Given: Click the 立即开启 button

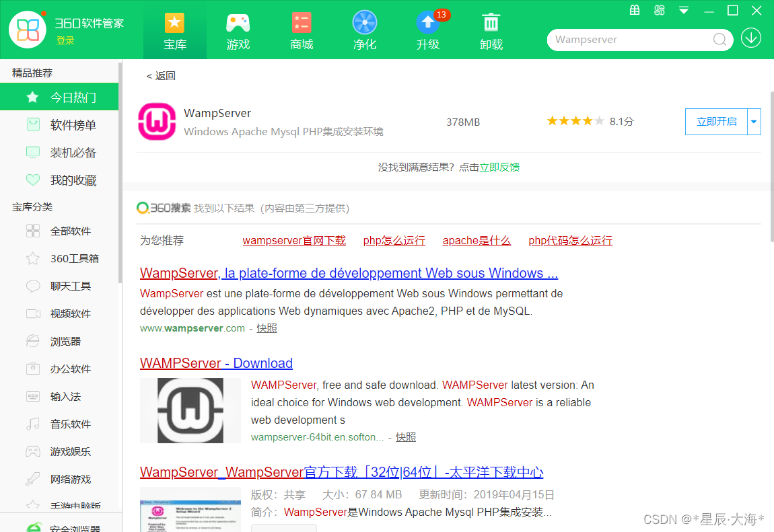Looking at the screenshot, I should (716, 121).
